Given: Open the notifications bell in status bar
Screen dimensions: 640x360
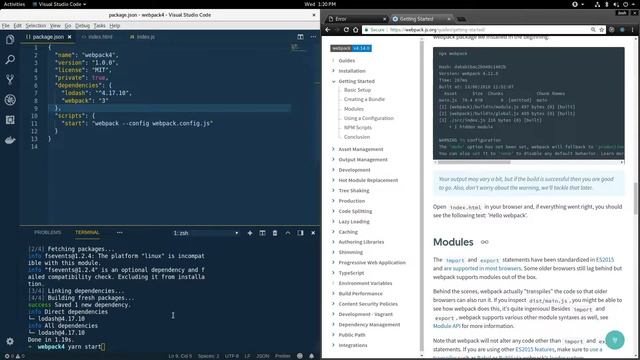Looking at the screenshot, I should [x=311, y=356].
